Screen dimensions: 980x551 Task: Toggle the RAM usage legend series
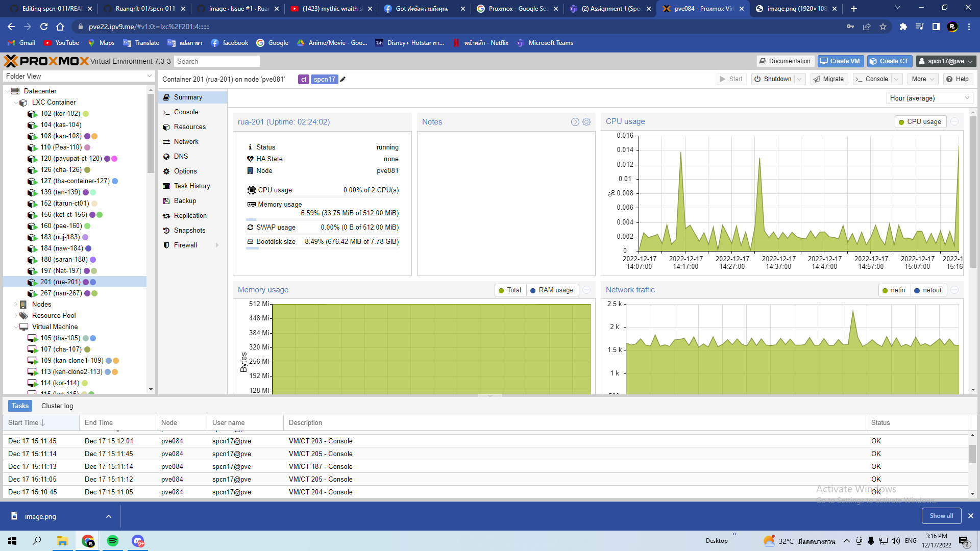click(x=552, y=290)
